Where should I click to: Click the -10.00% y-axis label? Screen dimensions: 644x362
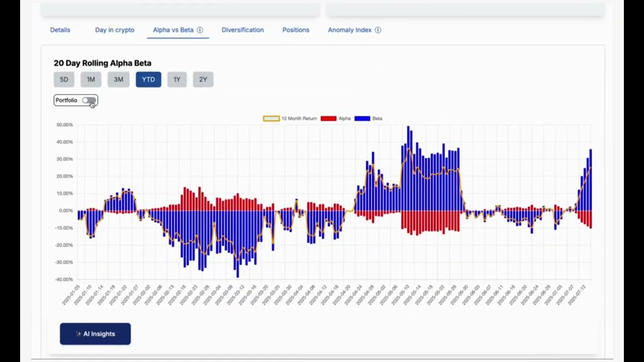[64, 228]
